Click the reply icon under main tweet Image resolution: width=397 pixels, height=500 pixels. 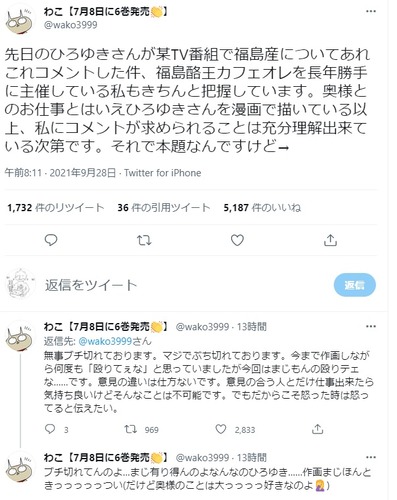51,240
